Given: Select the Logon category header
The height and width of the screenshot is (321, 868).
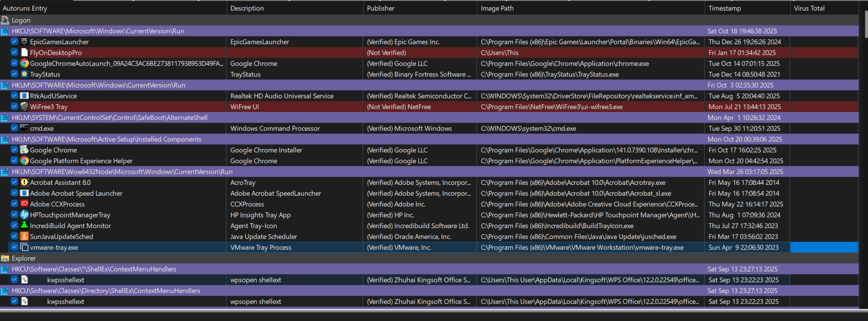Looking at the screenshot, I should (x=21, y=20).
